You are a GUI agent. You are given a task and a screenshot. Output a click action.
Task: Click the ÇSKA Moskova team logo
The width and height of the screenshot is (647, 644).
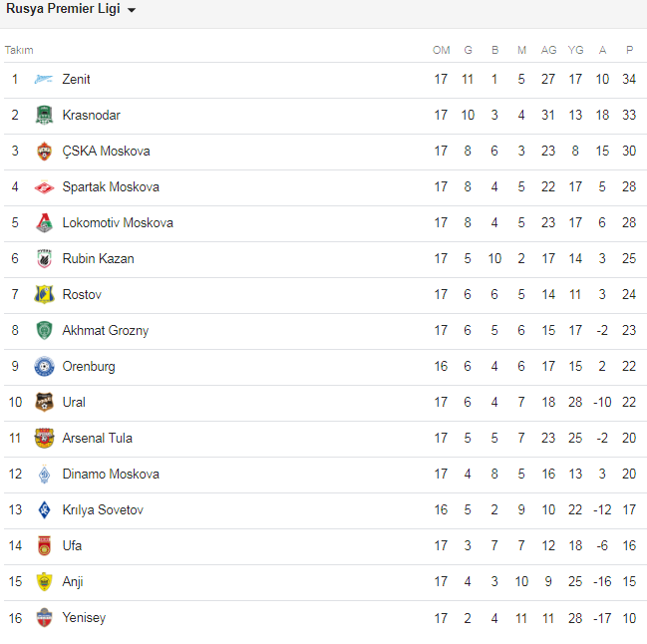point(44,152)
